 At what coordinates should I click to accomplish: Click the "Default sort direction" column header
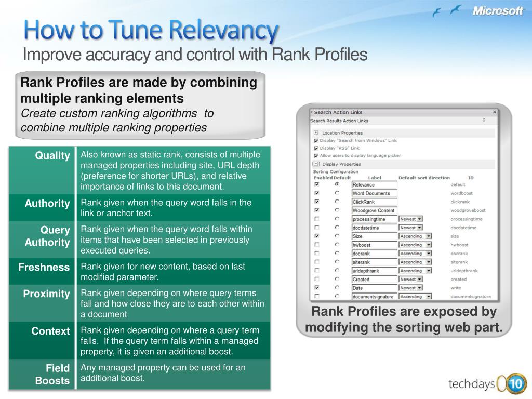[424, 178]
